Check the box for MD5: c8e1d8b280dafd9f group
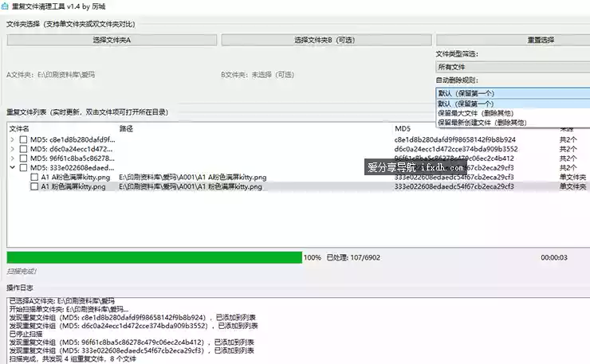Viewport: 590px width, 364px height. point(23,139)
